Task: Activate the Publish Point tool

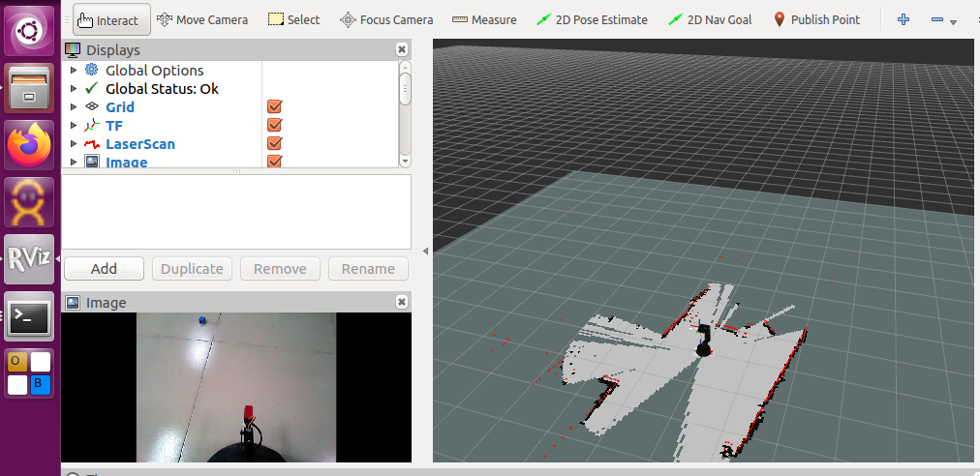Action: (816, 19)
